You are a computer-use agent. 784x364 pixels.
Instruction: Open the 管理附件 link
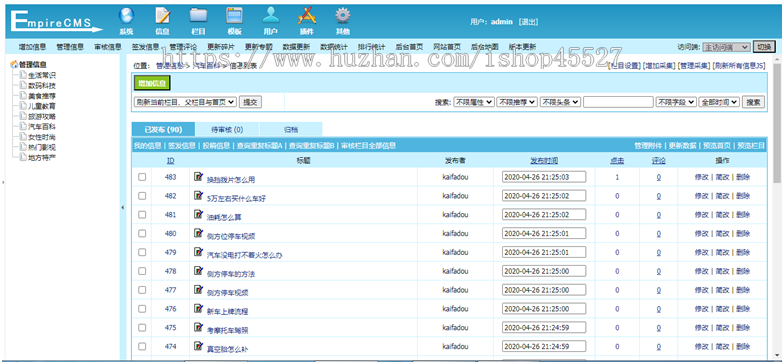tap(648, 146)
